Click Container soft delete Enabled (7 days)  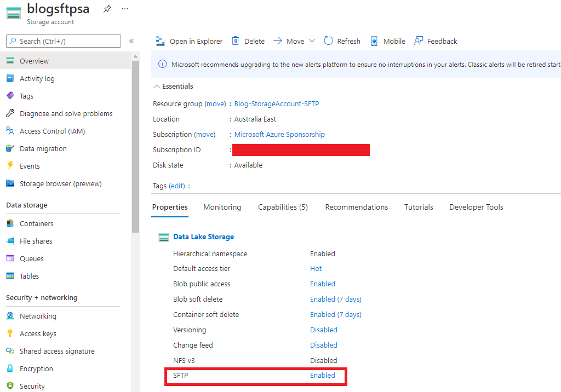(x=336, y=315)
